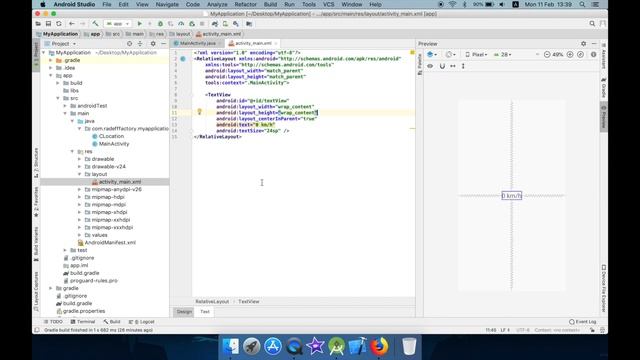Click the Stop square toolbar icon

tap(202, 24)
